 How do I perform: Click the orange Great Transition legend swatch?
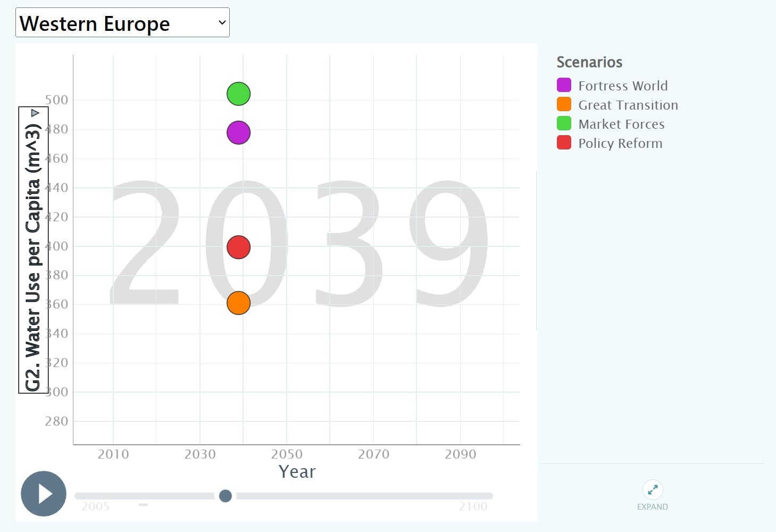564,104
